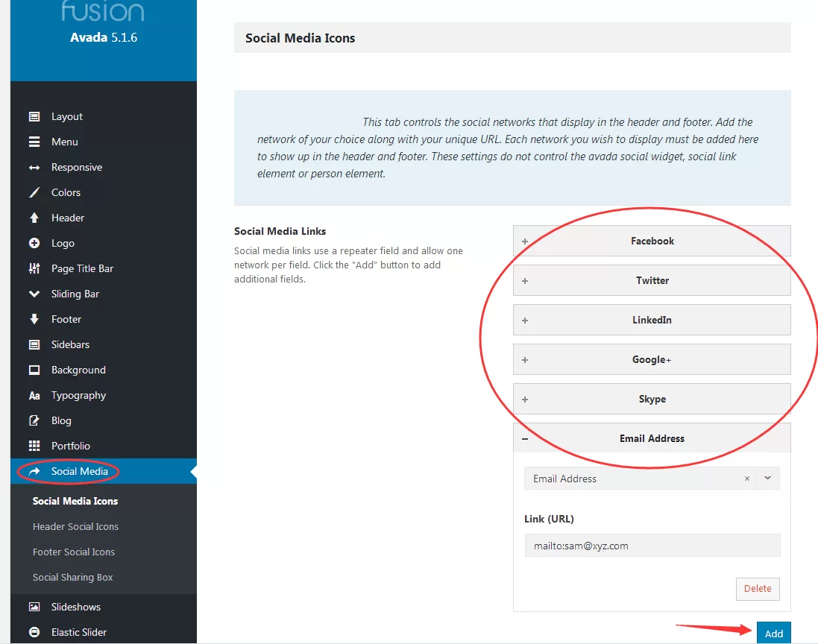Open the Slideshows settings
Image resolution: width=818 pixels, height=644 pixels.
(104, 607)
